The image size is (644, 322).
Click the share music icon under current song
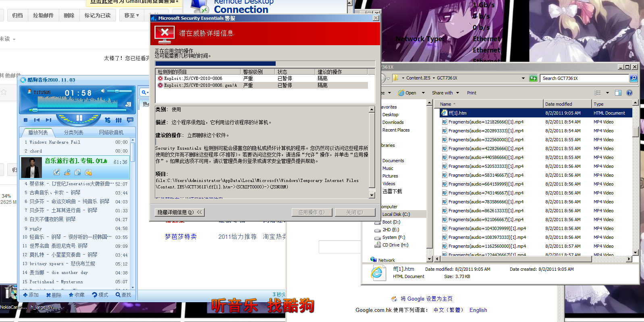point(67,172)
